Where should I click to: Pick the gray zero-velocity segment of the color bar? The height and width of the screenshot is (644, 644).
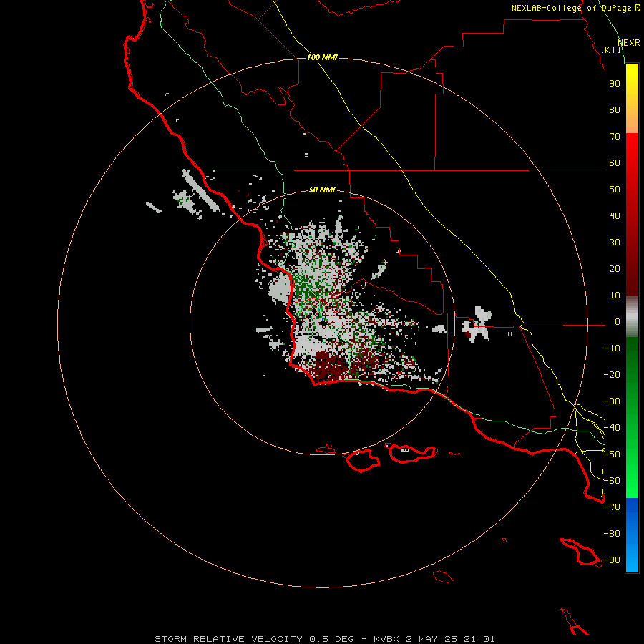click(x=632, y=317)
